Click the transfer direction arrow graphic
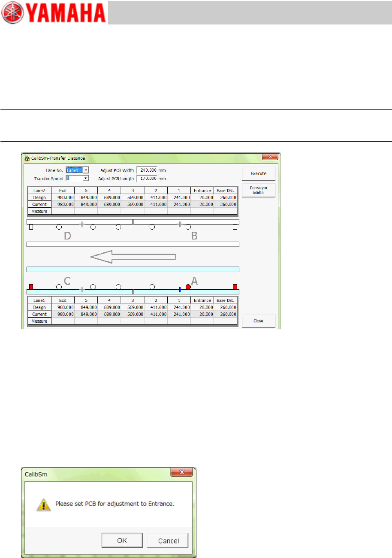Viewport: 392px width, 558px height. pos(133,257)
